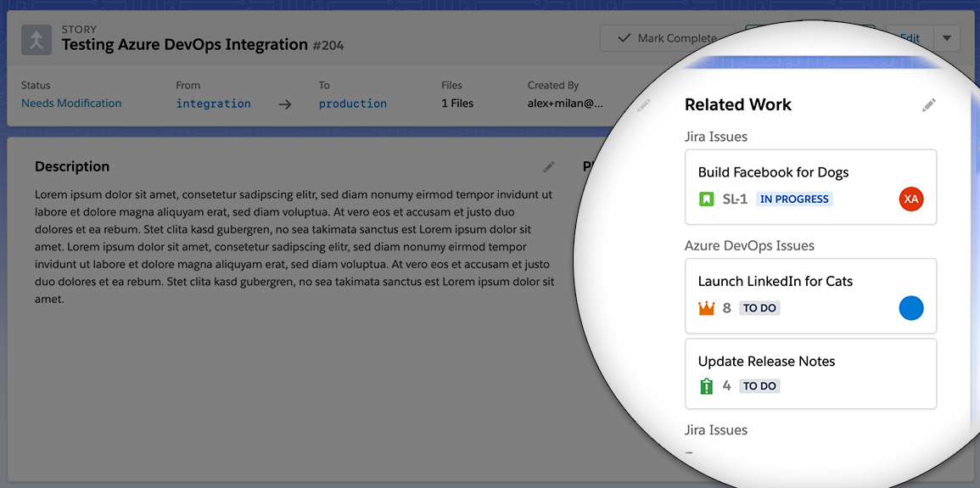The height and width of the screenshot is (488, 980).
Task: Open the dropdown arrow next to Edit
Action: 947,38
